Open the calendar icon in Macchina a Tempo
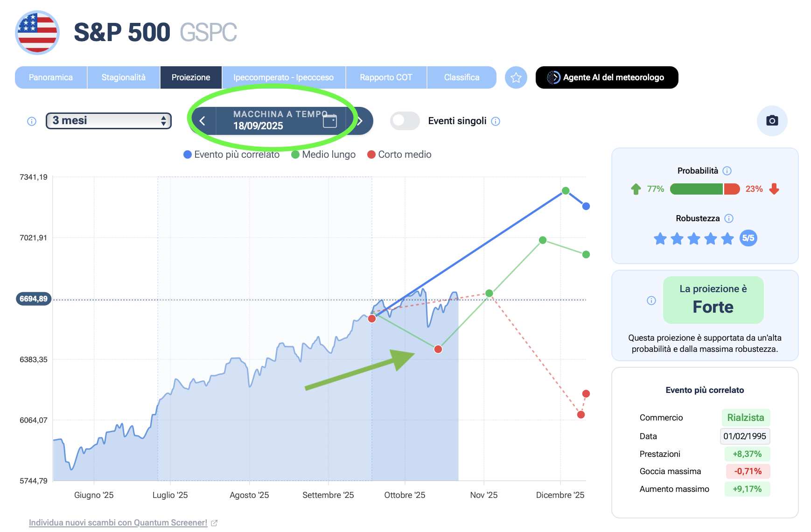This screenshot has width=811, height=532. pos(330,121)
